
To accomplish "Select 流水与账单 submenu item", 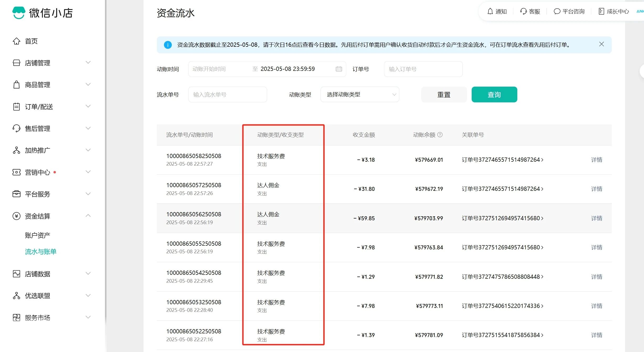I will point(41,252).
